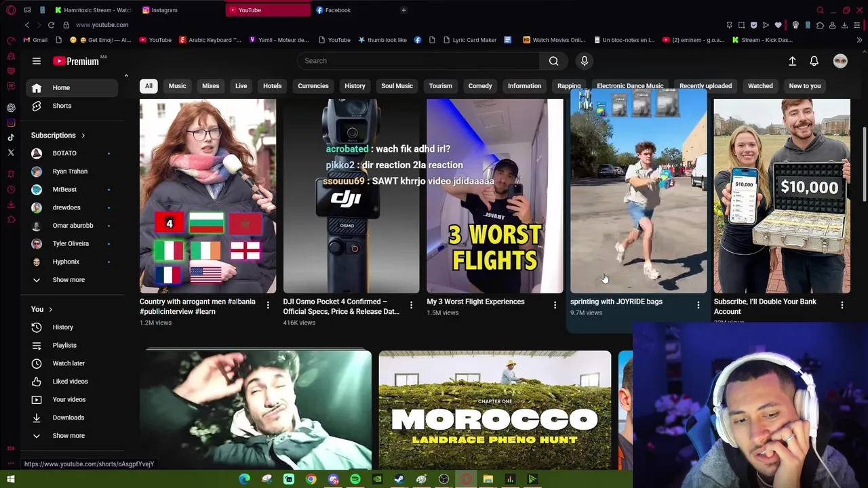
Task: Open the notifications bell
Action: point(814,61)
